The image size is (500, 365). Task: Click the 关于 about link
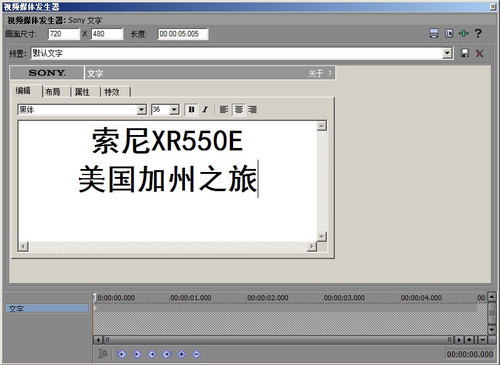pyautogui.click(x=316, y=73)
